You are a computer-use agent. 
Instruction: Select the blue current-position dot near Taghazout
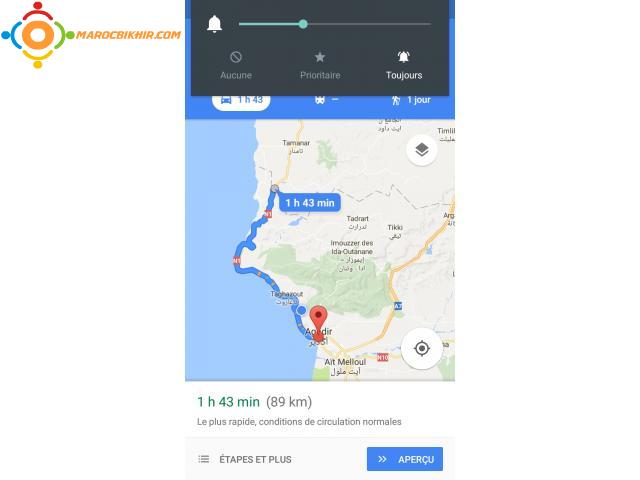pos(301,311)
